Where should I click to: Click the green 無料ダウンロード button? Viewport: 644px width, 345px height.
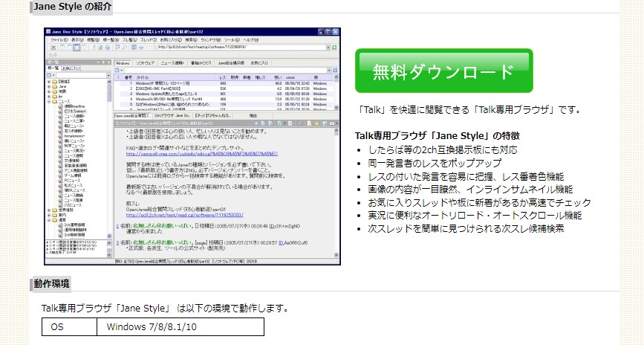[444, 71]
